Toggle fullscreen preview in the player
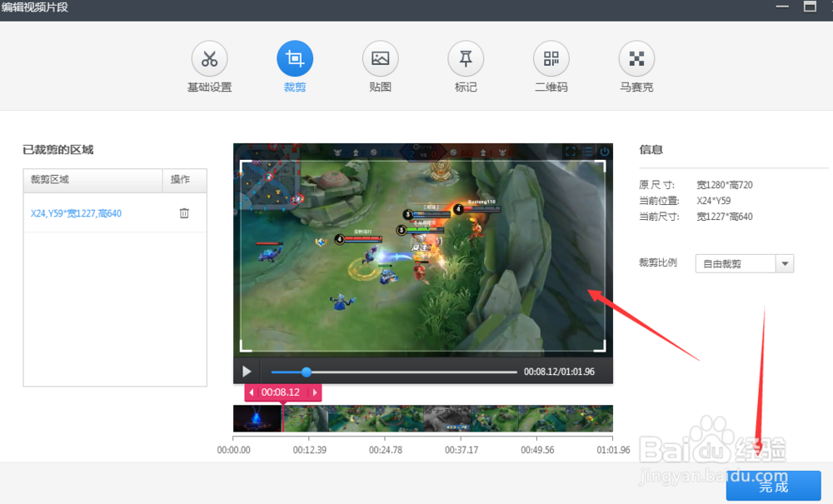This screenshot has width=833, height=504. click(x=571, y=152)
